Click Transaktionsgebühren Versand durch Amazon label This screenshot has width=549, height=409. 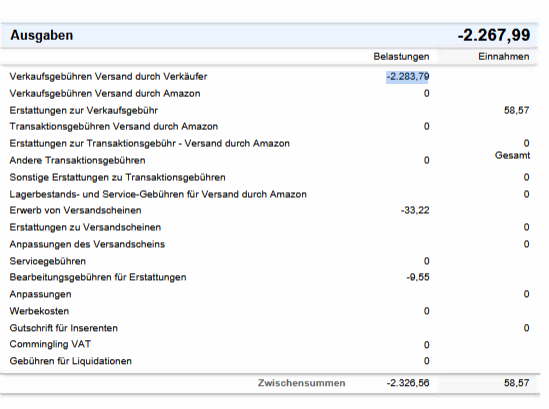113,126
